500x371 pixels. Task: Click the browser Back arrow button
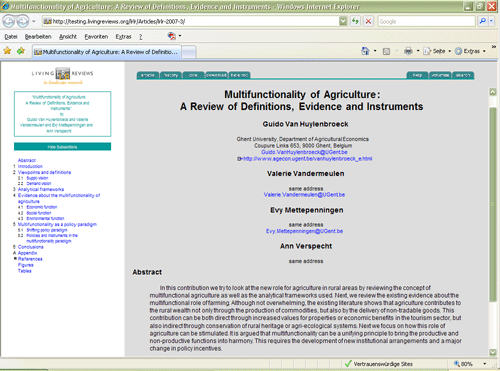click(9, 22)
